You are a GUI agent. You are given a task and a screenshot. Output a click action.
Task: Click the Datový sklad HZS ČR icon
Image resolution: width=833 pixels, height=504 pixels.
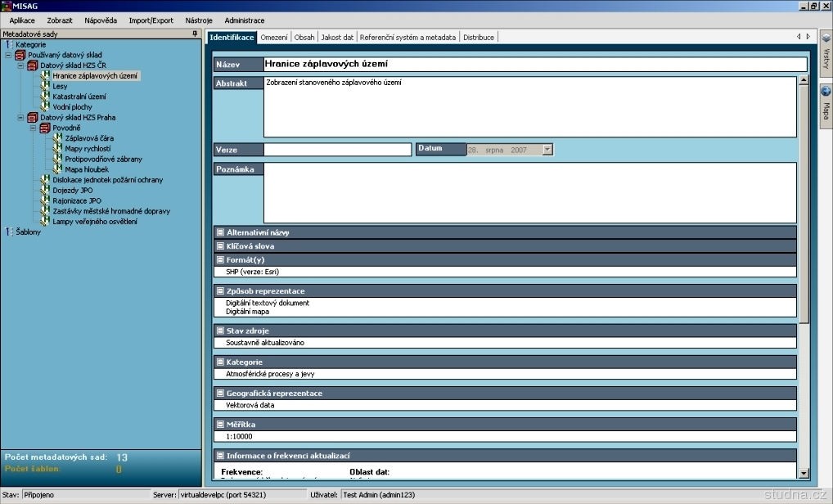click(x=33, y=65)
